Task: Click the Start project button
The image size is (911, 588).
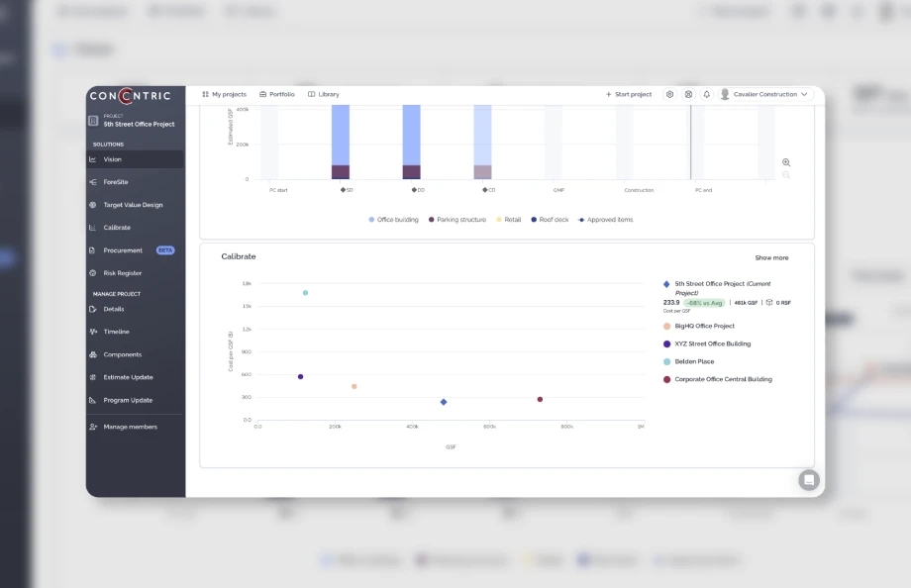Action: [629, 95]
